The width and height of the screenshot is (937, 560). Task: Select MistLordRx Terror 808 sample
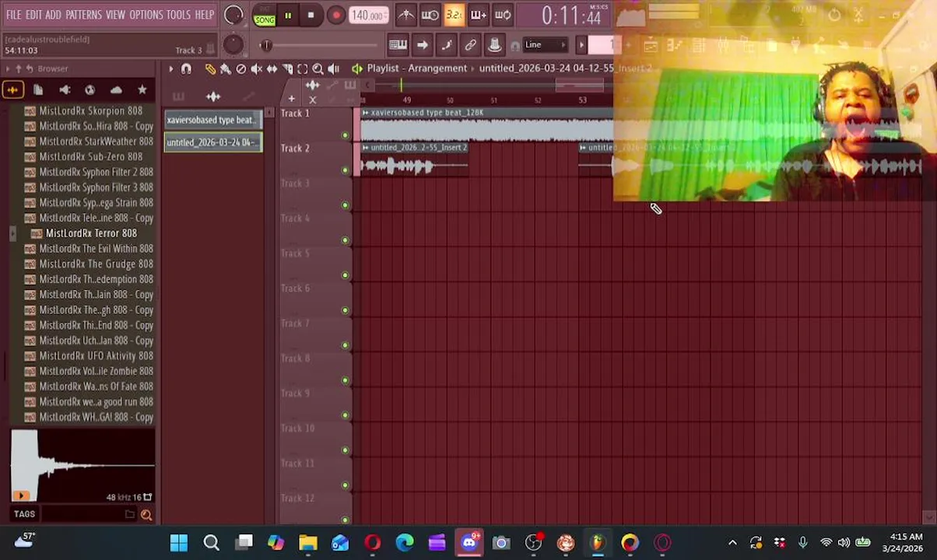tap(91, 233)
